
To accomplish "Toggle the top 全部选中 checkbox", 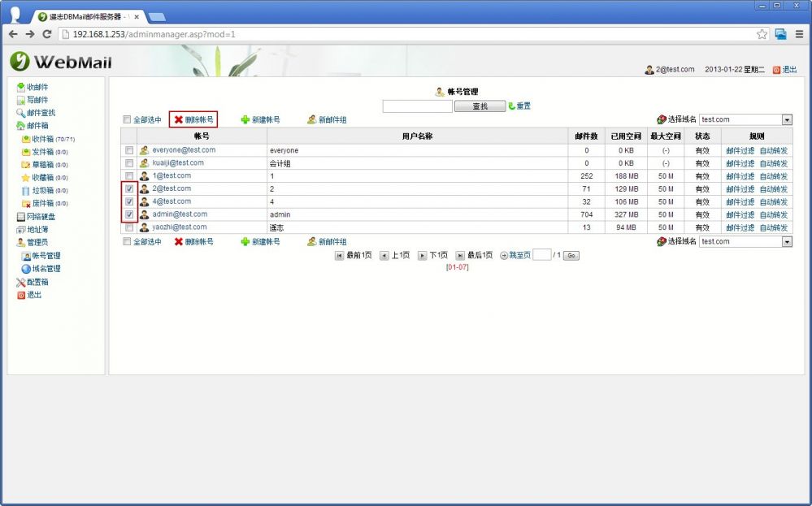I will pos(127,119).
